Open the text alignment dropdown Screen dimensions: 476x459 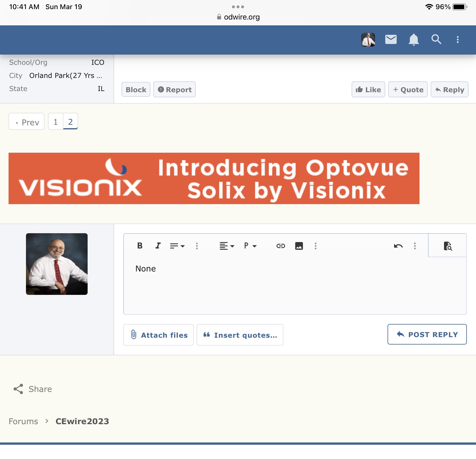[227, 246]
